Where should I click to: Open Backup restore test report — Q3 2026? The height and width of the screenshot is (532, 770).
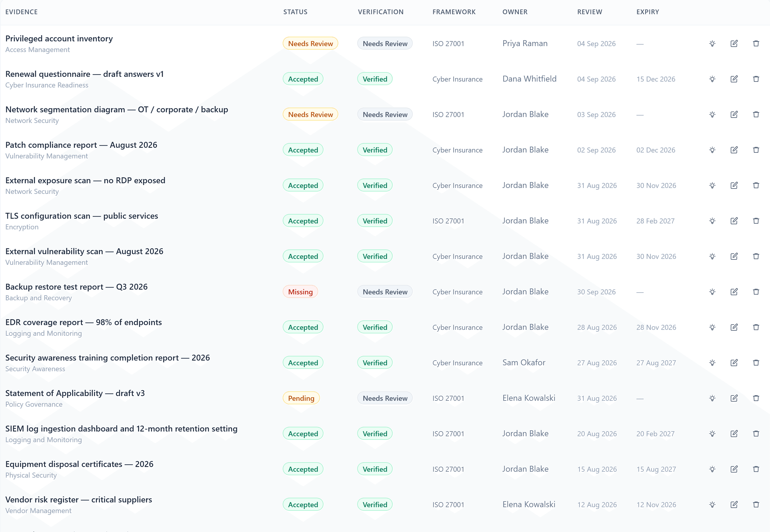[x=76, y=287]
